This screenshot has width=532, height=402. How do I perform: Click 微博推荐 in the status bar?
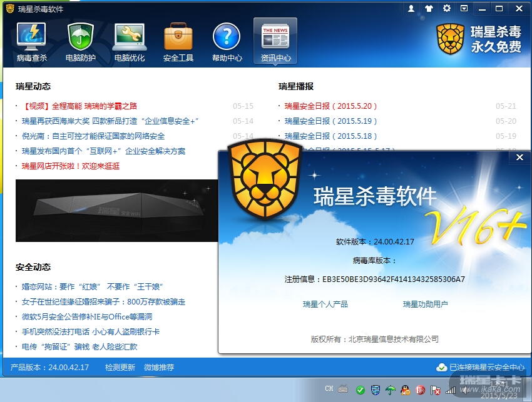[159, 367]
